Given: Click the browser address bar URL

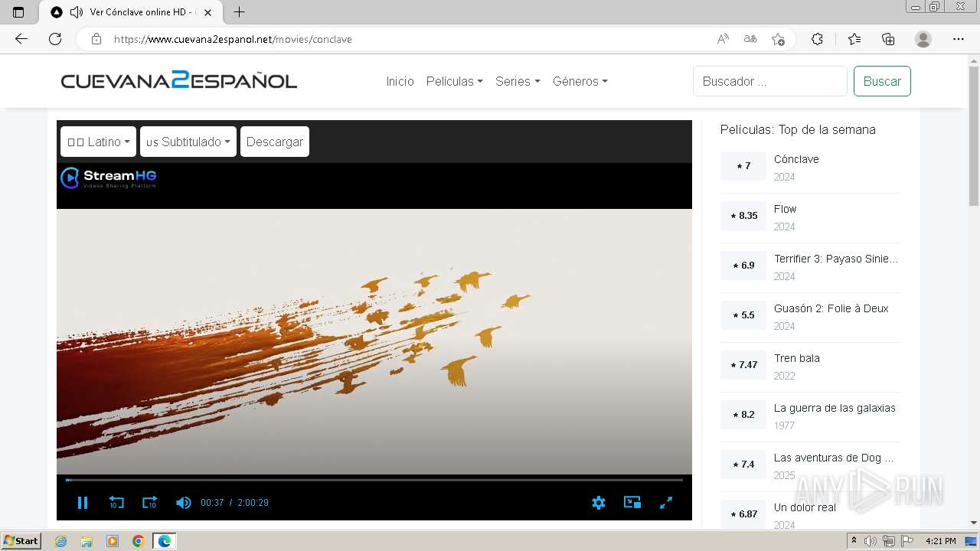Looking at the screenshot, I should pyautogui.click(x=233, y=39).
